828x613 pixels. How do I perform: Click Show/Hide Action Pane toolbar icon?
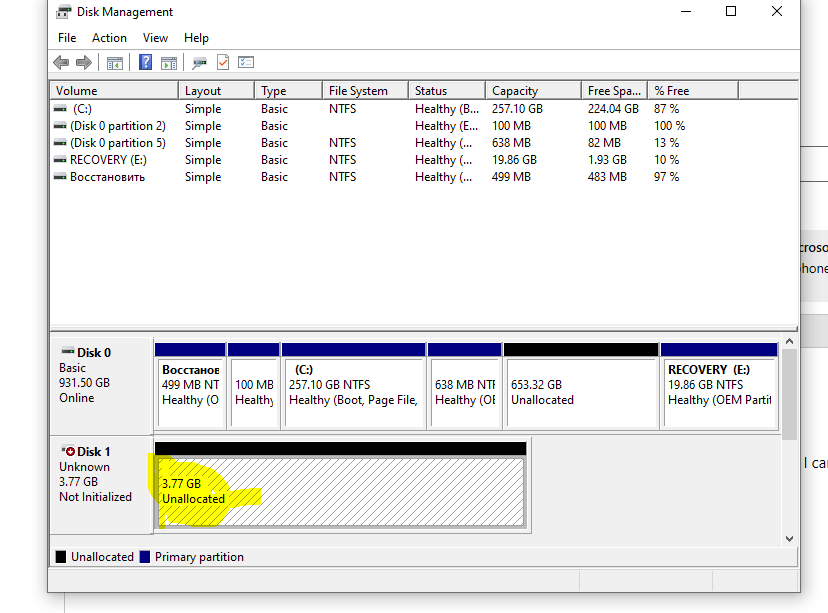pyautogui.click(x=169, y=63)
